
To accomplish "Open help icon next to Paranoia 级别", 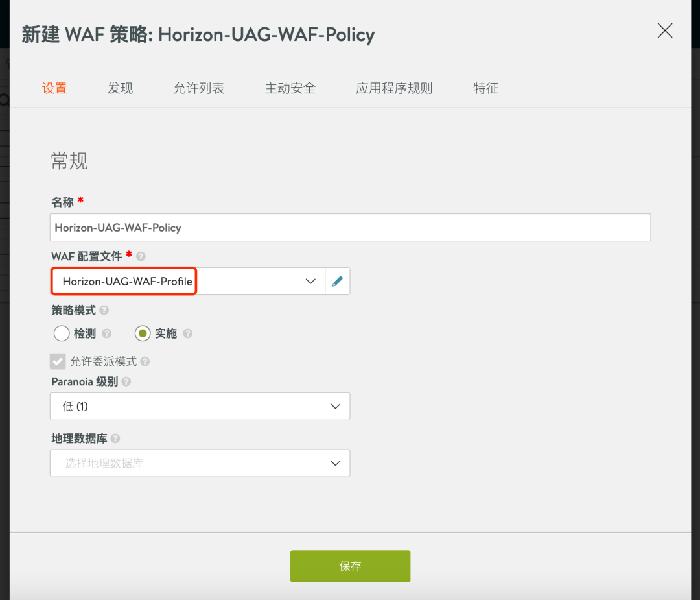I will point(126,381).
